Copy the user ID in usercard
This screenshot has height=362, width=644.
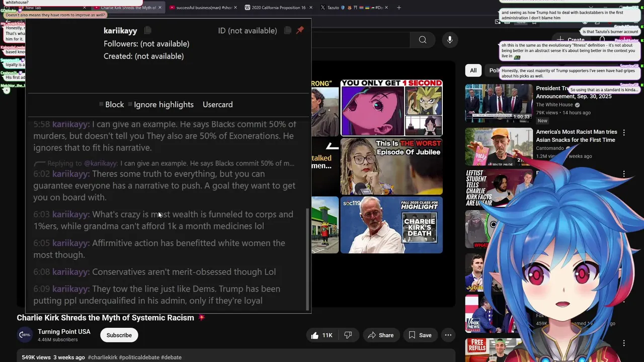click(x=287, y=31)
